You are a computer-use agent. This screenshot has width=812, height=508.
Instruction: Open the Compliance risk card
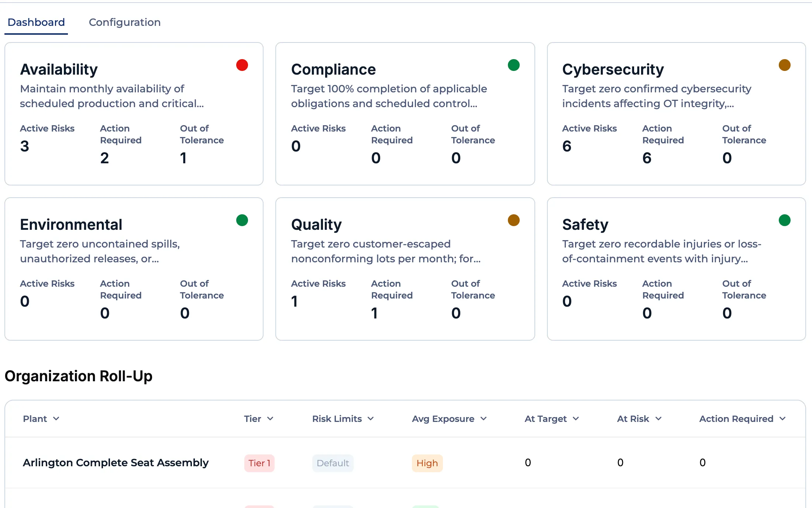pyautogui.click(x=405, y=114)
